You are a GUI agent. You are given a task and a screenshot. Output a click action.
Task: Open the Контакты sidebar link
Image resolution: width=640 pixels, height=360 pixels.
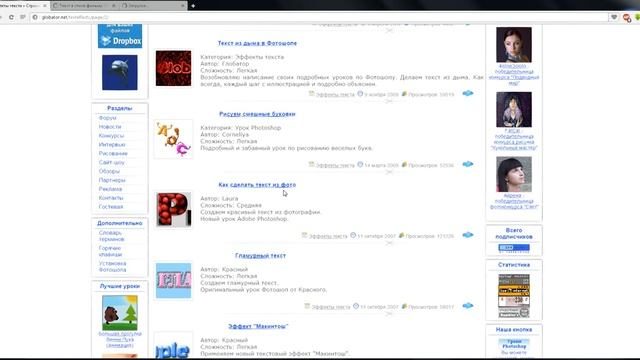111,198
